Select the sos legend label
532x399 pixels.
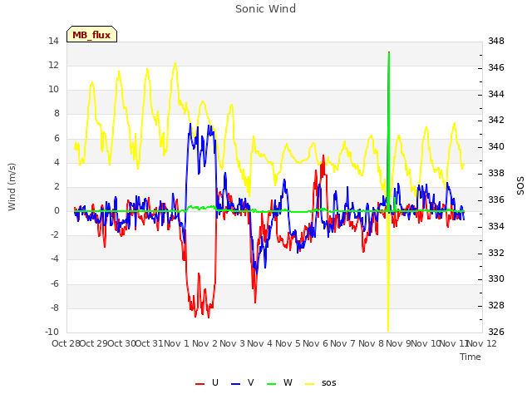(329, 383)
